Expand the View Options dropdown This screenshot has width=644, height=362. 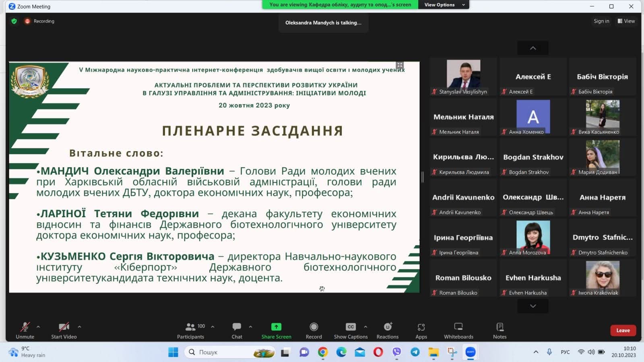pos(444,5)
